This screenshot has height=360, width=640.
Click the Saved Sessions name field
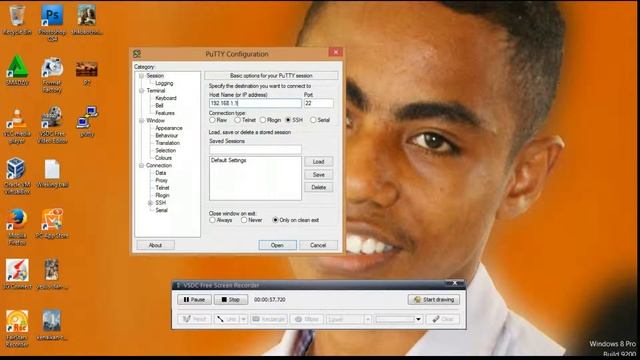pyautogui.click(x=255, y=149)
